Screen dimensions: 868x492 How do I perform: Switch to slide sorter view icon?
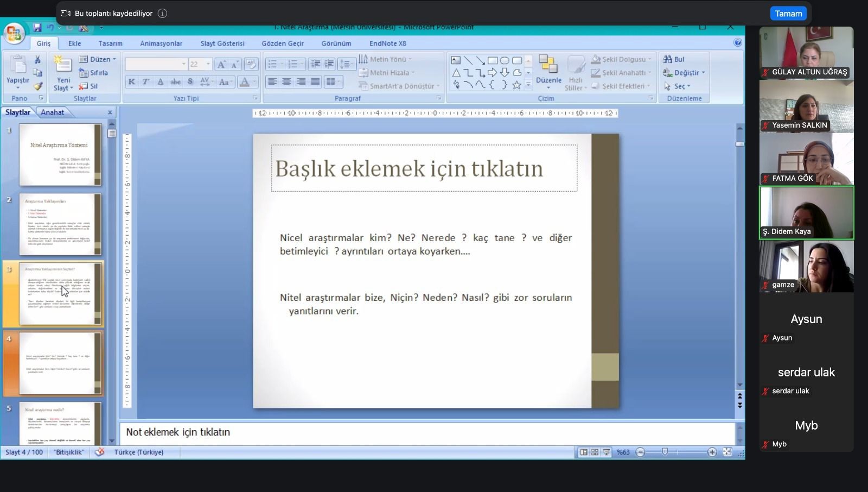(x=595, y=452)
